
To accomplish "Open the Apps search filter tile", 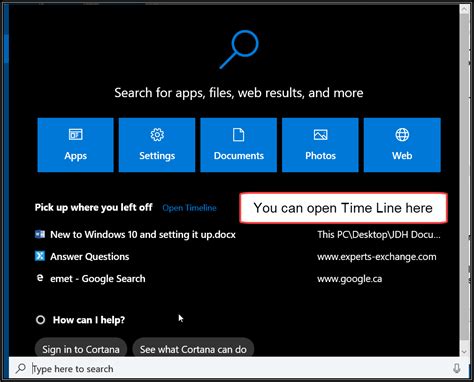I will point(75,145).
